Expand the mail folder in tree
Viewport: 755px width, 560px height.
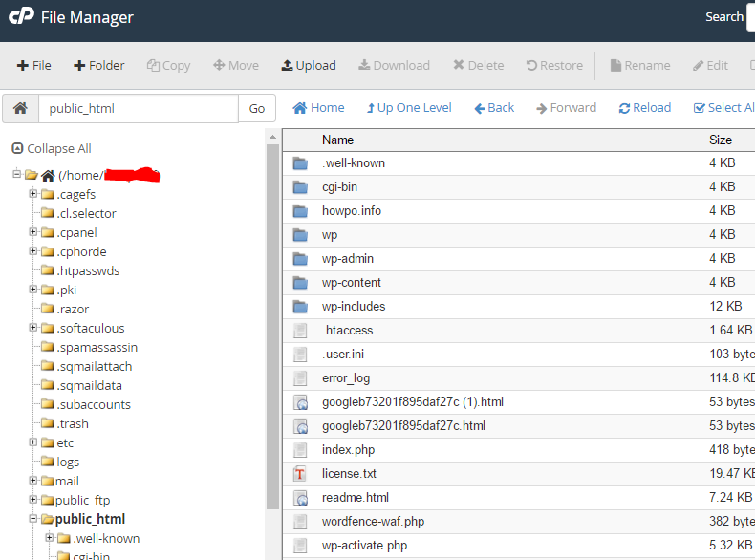click(33, 481)
